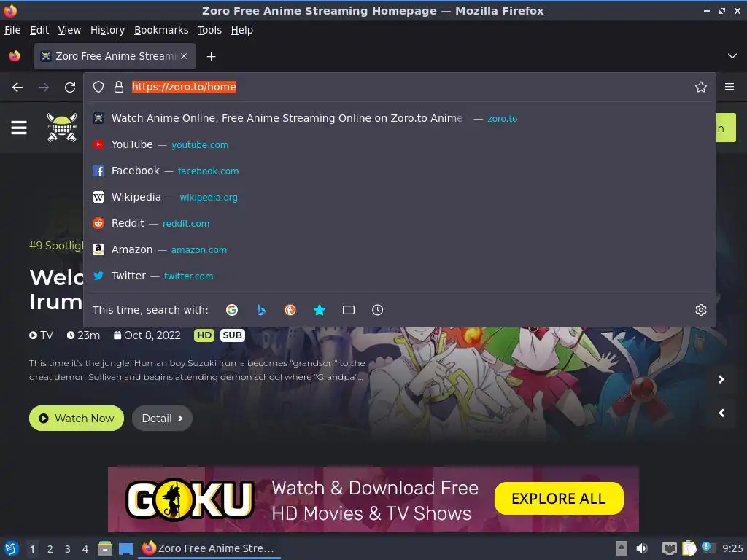Search in bookmarks star icon
Viewport: 747px width, 560px height.
pos(320,310)
